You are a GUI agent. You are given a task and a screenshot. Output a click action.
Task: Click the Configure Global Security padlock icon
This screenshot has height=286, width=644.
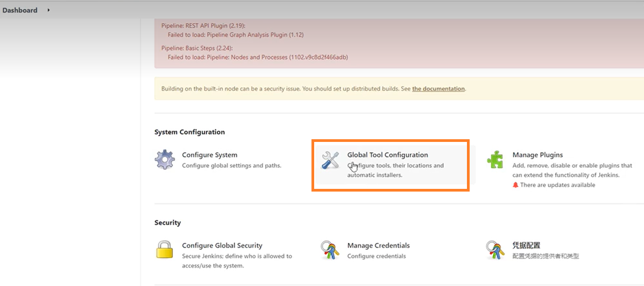click(x=164, y=250)
